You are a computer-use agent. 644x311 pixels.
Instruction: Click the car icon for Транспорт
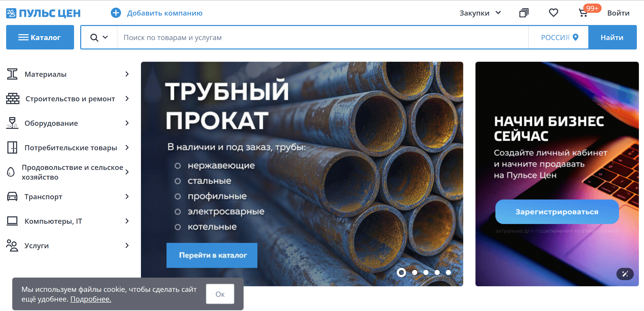[x=12, y=196]
